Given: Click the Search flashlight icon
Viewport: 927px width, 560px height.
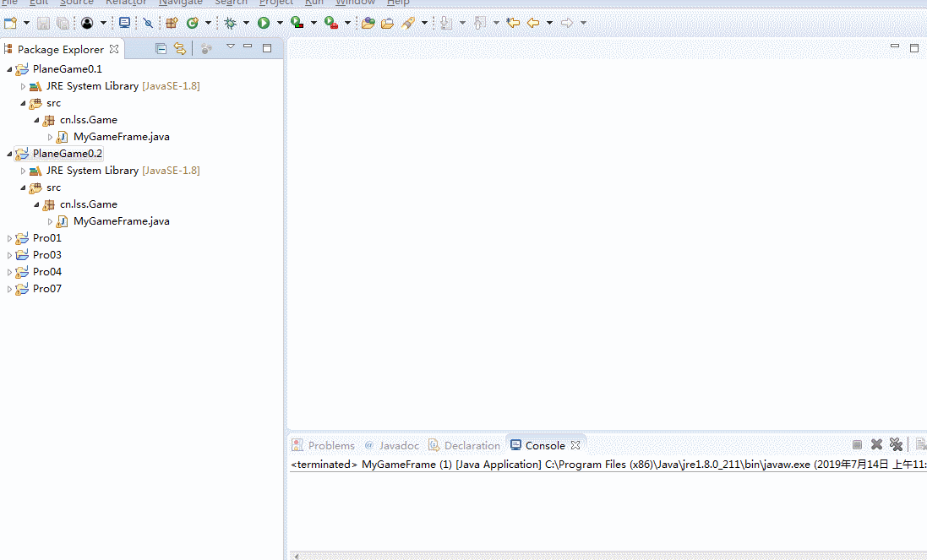Looking at the screenshot, I should tap(408, 23).
